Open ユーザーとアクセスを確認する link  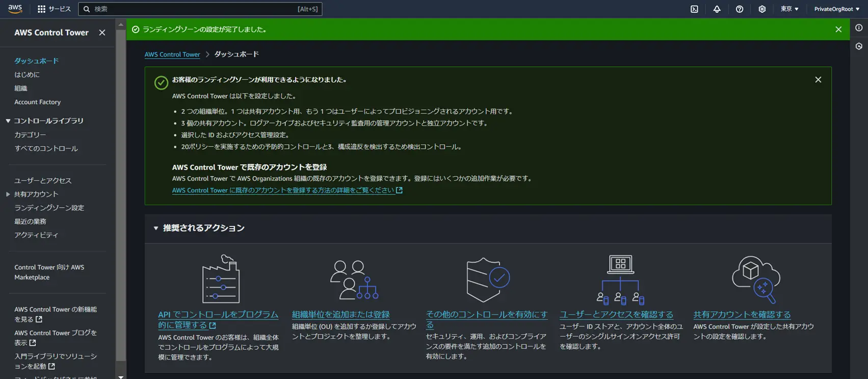point(616,315)
